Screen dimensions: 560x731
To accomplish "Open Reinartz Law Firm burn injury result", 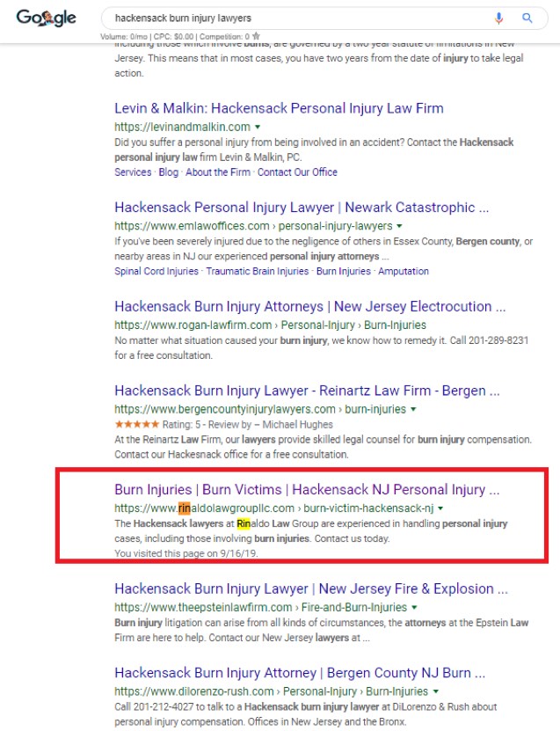I will point(307,391).
